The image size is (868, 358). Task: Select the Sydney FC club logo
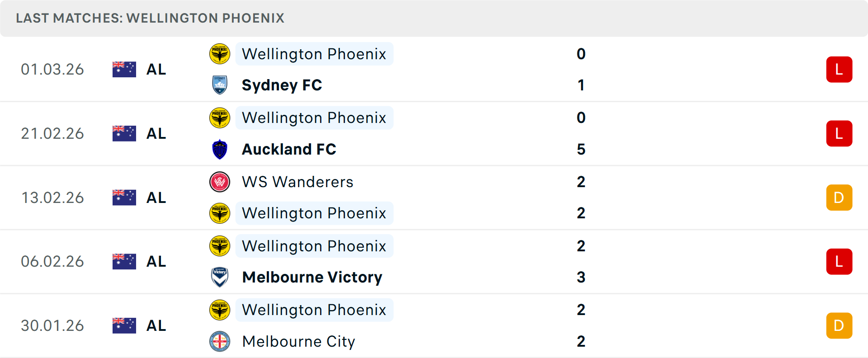220,85
